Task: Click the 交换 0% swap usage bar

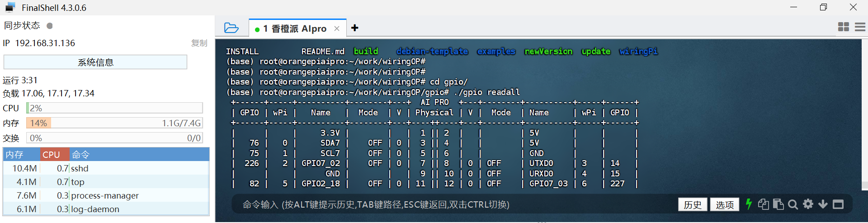Action: pos(114,138)
